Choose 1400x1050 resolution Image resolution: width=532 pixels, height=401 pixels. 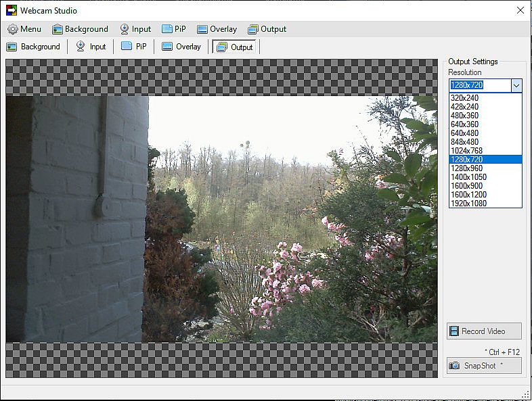click(x=485, y=177)
